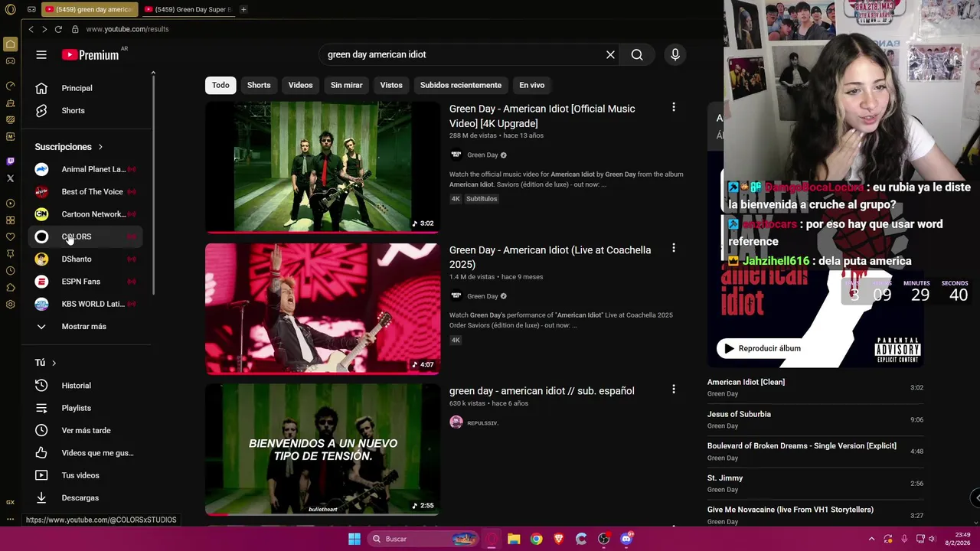Open options for sub. español result
This screenshot has height=551, width=980.
[x=674, y=390]
